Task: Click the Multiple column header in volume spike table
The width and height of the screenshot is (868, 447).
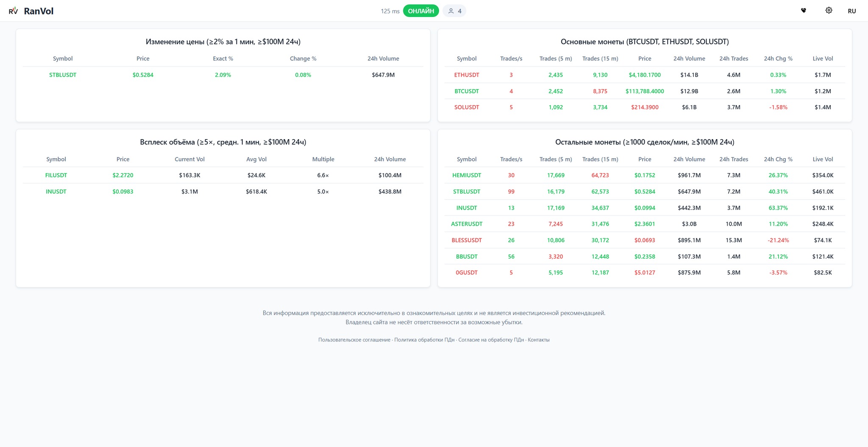Action: (x=323, y=159)
